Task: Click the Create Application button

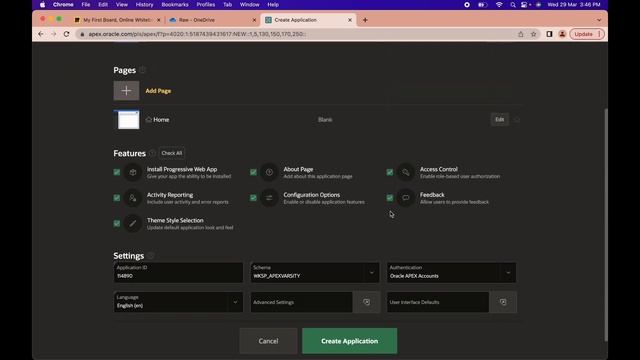Action: [349, 341]
